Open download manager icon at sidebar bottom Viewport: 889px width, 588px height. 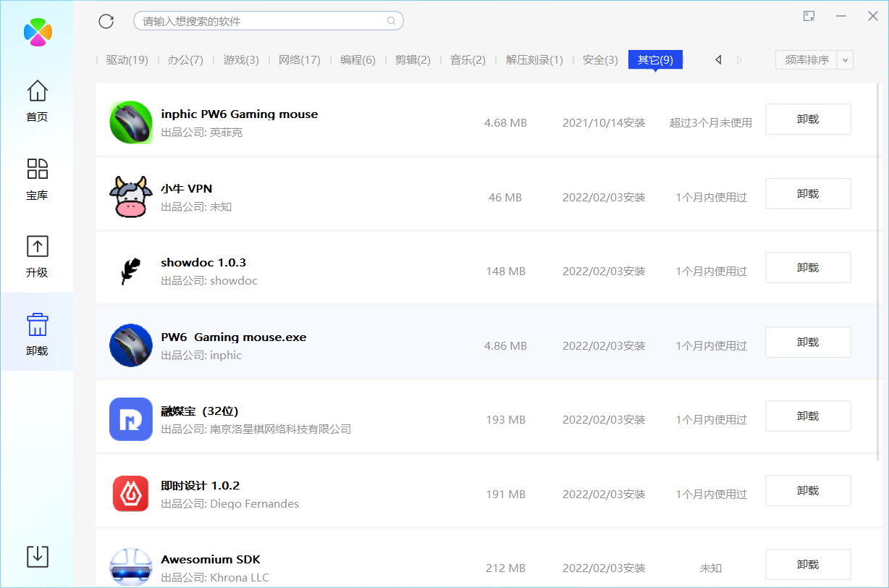[x=38, y=556]
